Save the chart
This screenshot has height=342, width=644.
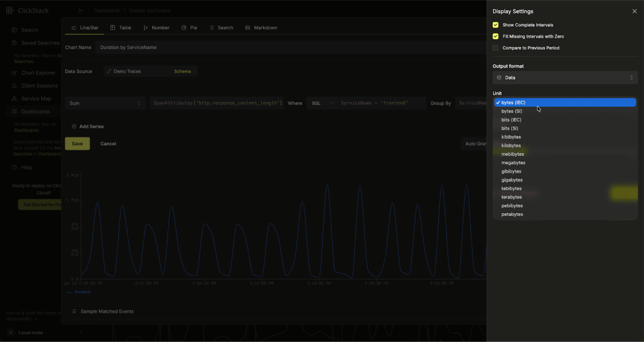[77, 144]
